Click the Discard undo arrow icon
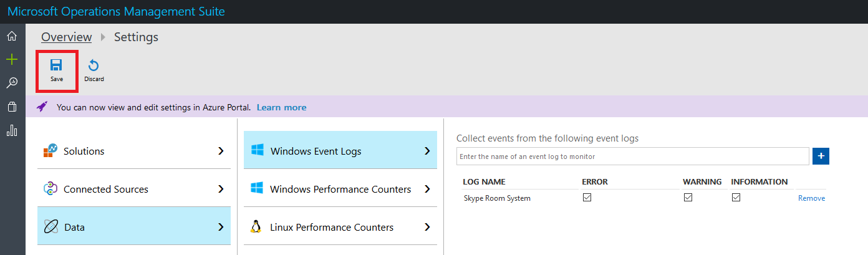 94,65
